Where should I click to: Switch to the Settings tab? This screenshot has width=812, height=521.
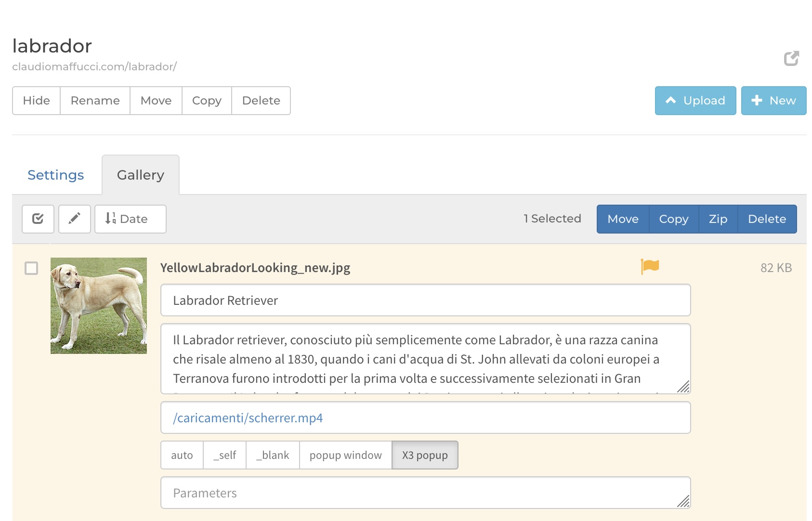coord(56,175)
